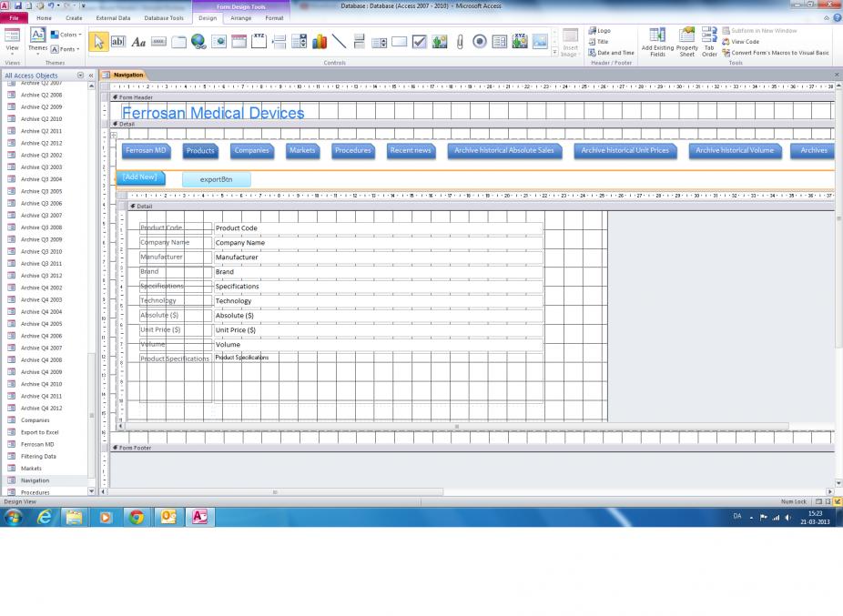Image resolution: width=843 pixels, height=616 pixels.
Task: Pick the Hyperlink control globe icon
Action: click(198, 41)
